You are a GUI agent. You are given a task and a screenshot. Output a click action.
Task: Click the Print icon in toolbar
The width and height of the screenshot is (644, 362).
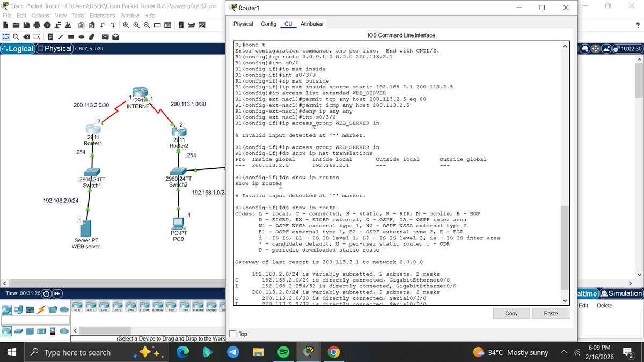(x=37, y=25)
